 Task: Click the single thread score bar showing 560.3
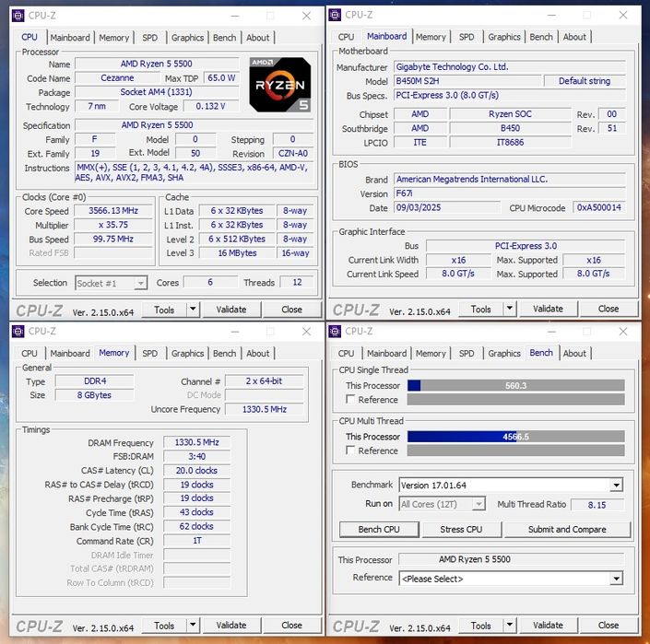click(x=515, y=386)
